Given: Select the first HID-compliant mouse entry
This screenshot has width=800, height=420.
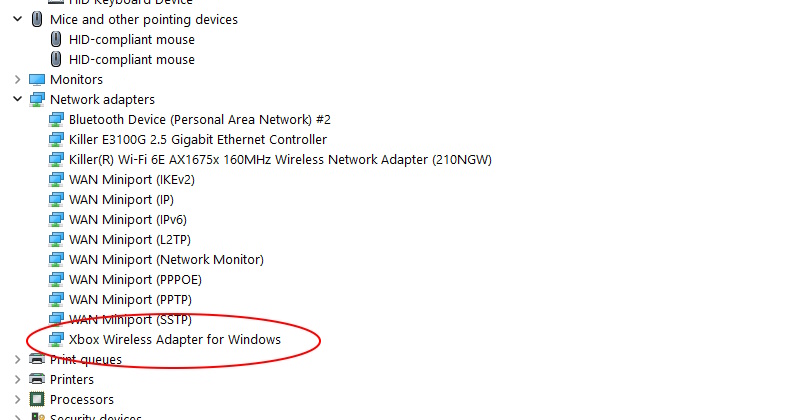Looking at the screenshot, I should [x=132, y=39].
